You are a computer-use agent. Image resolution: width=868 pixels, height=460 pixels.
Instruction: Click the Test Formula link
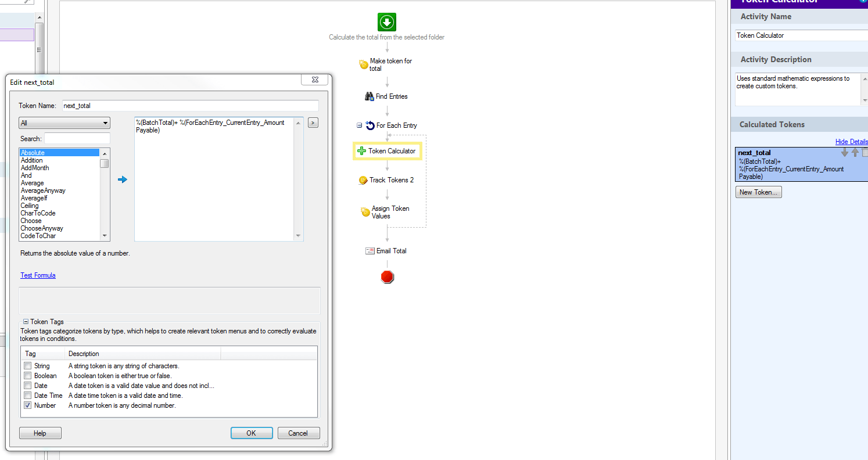point(38,275)
